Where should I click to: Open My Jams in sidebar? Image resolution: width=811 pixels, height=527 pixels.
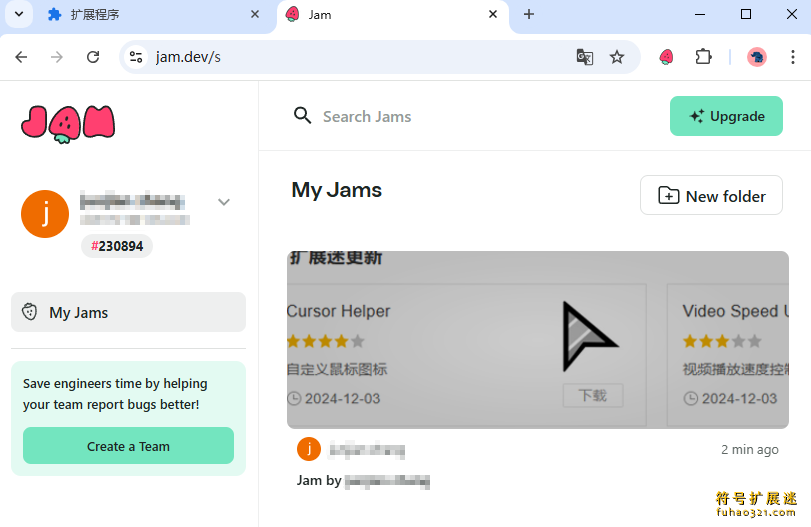128,312
